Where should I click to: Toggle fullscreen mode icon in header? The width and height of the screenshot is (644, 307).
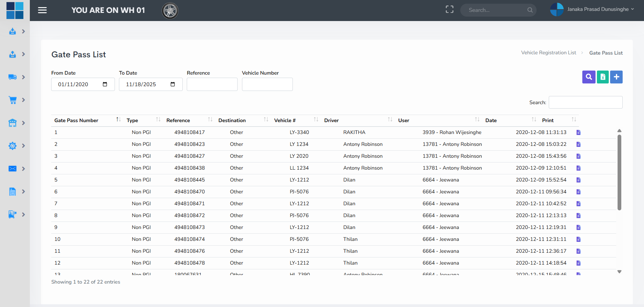(449, 9)
